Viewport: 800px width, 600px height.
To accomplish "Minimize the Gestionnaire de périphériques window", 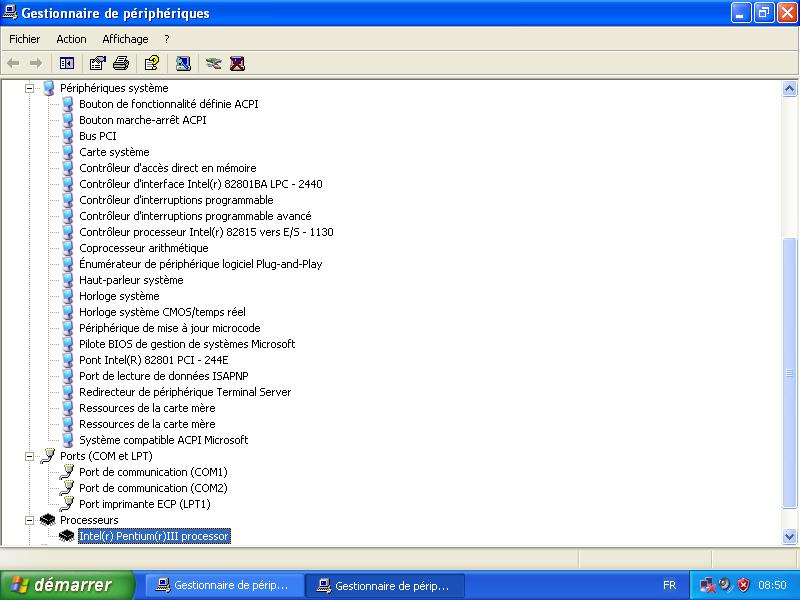I will tap(741, 13).
